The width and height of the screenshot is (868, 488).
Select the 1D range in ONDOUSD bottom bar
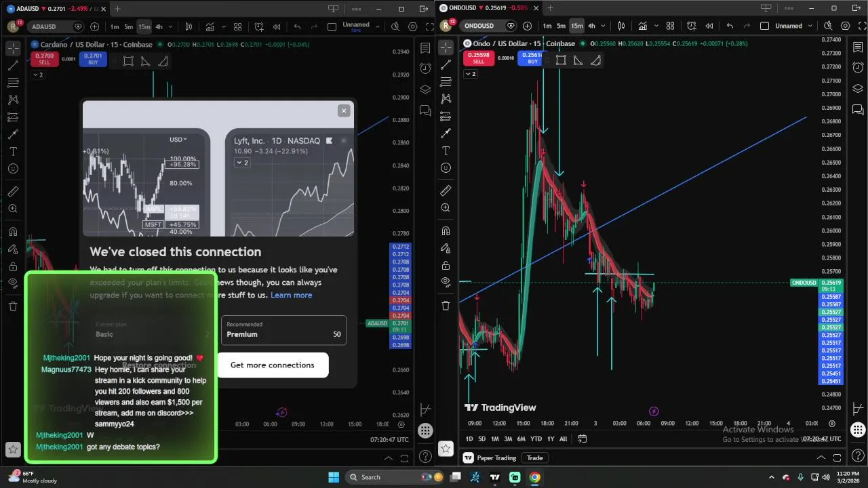point(469,439)
